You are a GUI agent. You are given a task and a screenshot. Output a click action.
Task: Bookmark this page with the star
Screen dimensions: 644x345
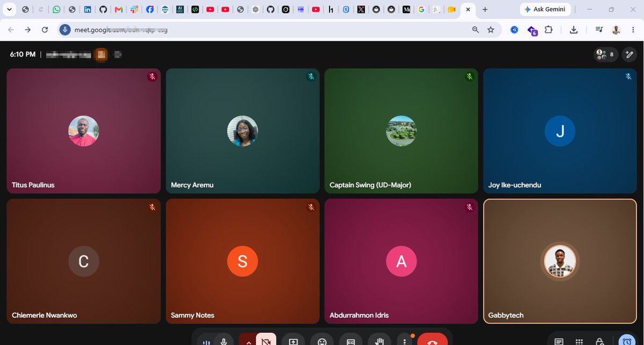pos(491,30)
